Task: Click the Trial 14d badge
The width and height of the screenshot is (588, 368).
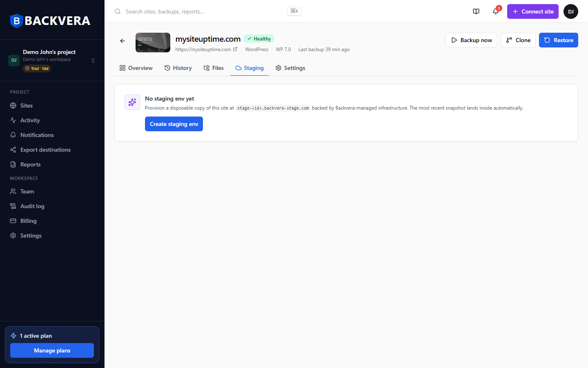Action: (x=37, y=68)
